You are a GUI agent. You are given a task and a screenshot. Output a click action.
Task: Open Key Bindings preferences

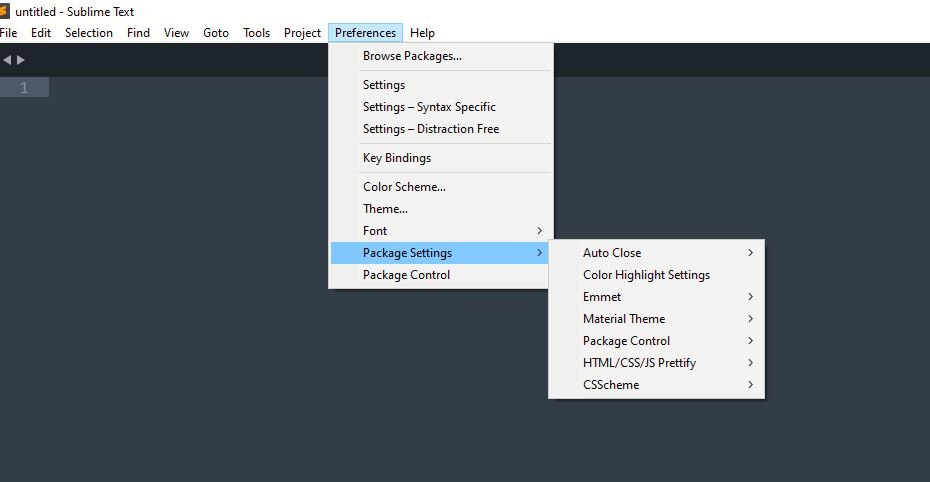(441, 158)
